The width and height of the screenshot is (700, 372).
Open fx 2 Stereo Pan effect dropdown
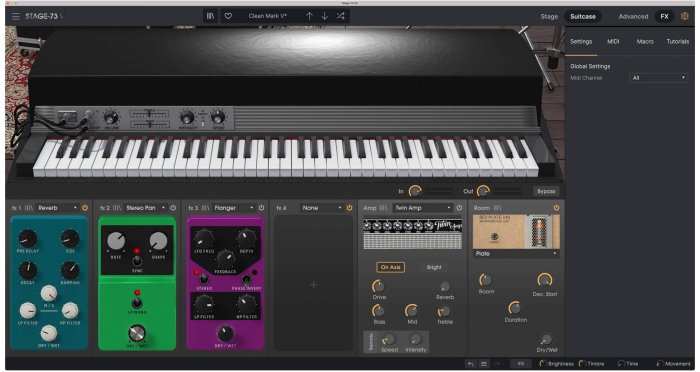click(145, 208)
